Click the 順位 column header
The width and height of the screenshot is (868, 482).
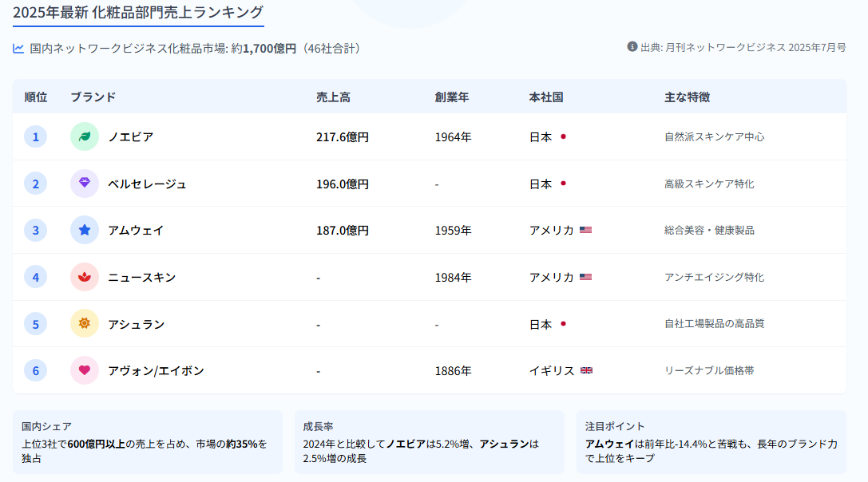point(35,97)
